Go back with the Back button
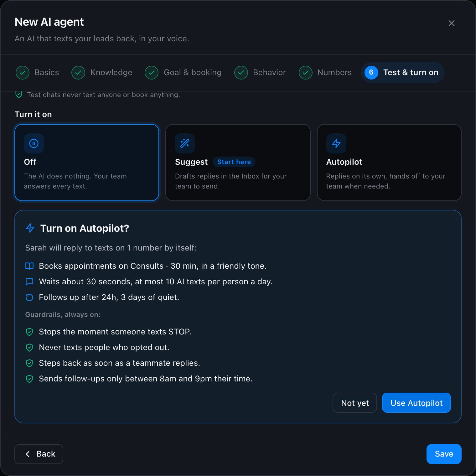Screen dimensions: 476x476 39,454
